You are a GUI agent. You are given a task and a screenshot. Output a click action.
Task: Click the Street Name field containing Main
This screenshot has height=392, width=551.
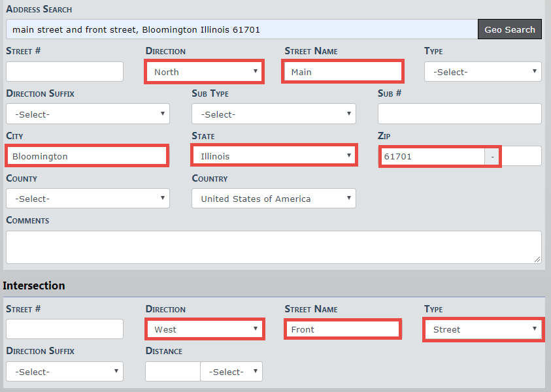pos(342,72)
